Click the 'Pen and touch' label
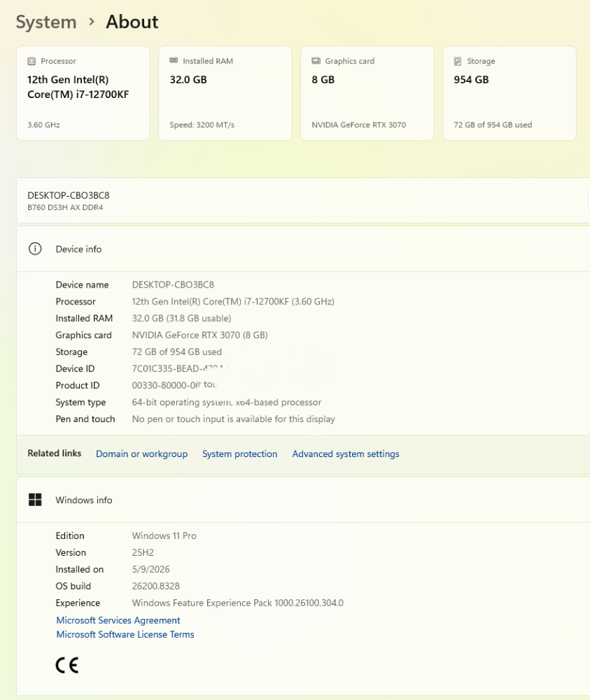The image size is (590, 700). point(85,419)
